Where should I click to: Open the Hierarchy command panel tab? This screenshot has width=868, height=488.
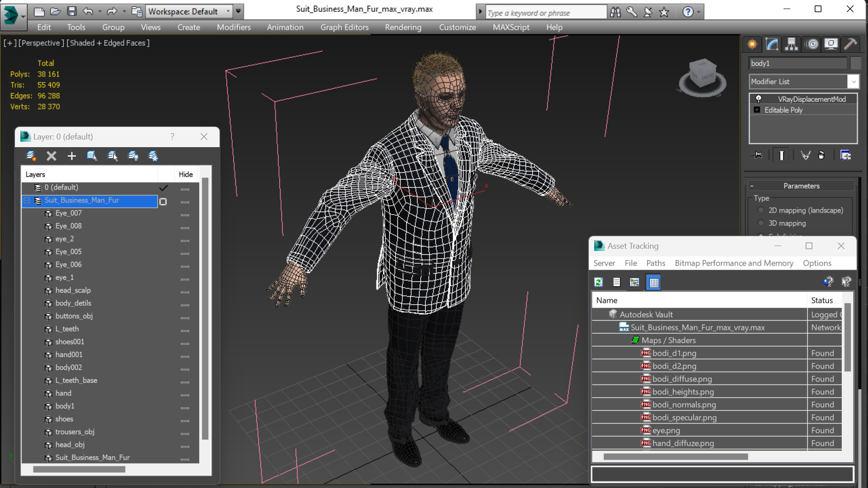click(x=791, y=44)
